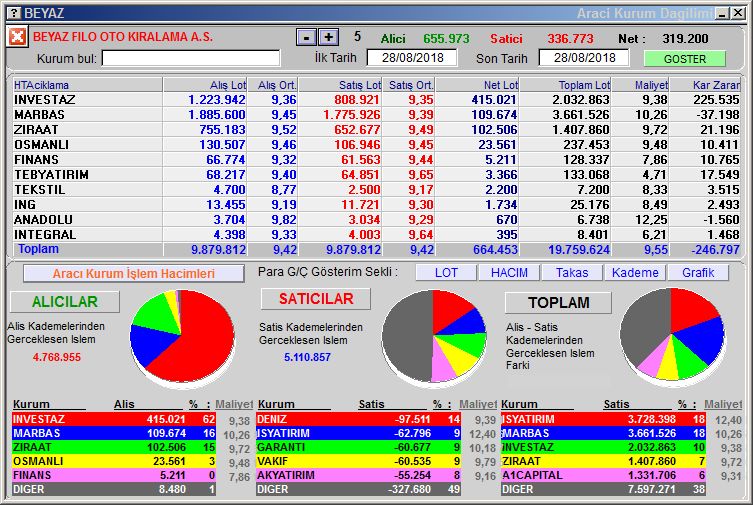
Task: Click the red X icon beside company name
Action: pyautogui.click(x=17, y=37)
